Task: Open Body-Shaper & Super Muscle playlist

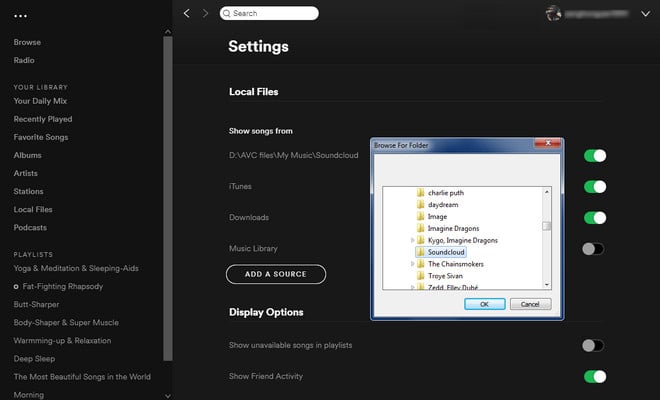Action: point(66,323)
